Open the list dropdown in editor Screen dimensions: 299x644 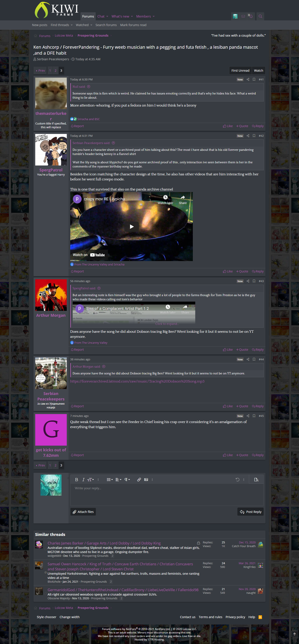coord(110,480)
